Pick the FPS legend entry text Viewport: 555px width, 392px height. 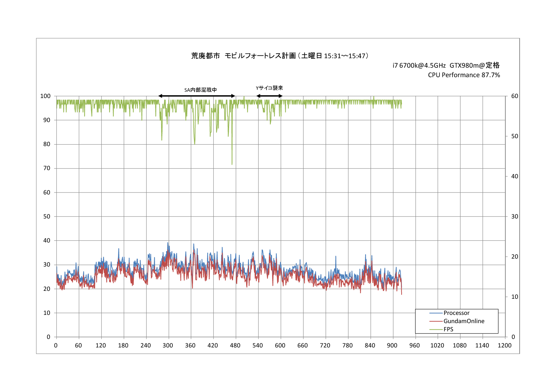tap(448, 329)
